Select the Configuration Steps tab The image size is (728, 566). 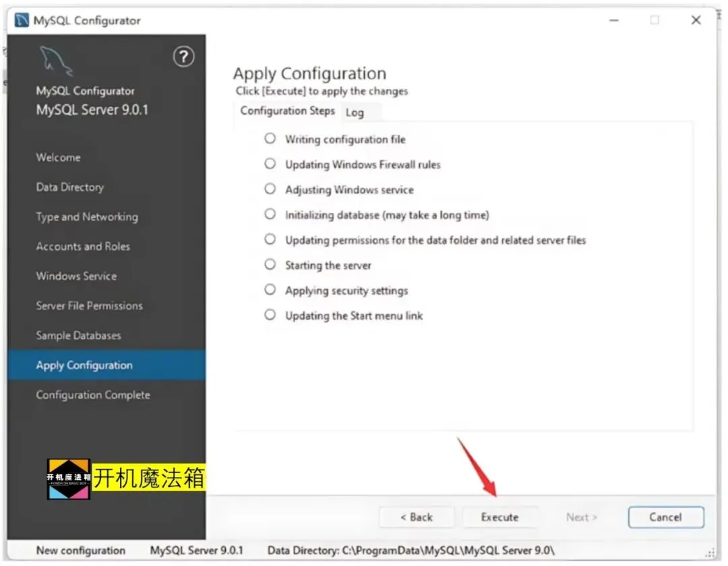pyautogui.click(x=287, y=111)
